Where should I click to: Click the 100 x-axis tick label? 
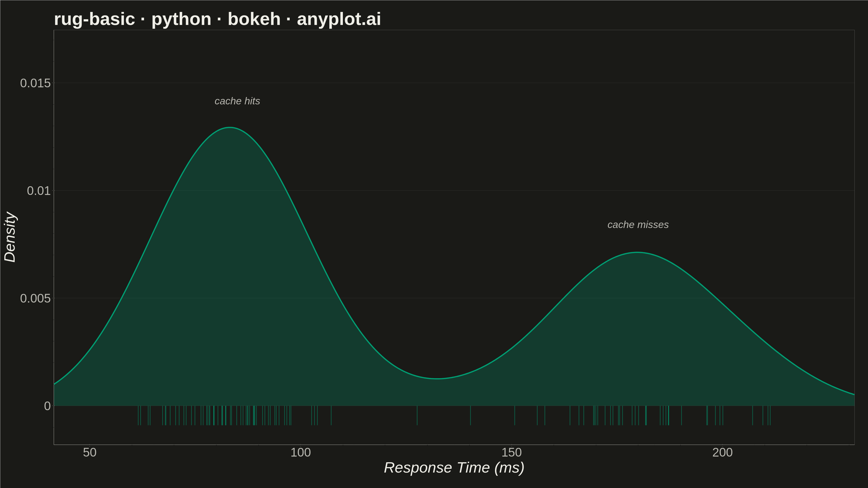[x=301, y=452]
